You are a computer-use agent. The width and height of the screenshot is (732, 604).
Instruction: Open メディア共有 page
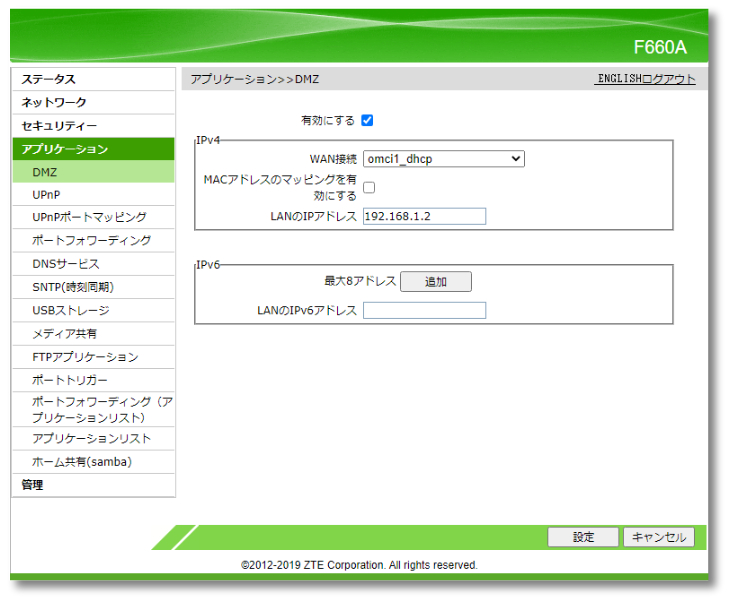click(93, 334)
